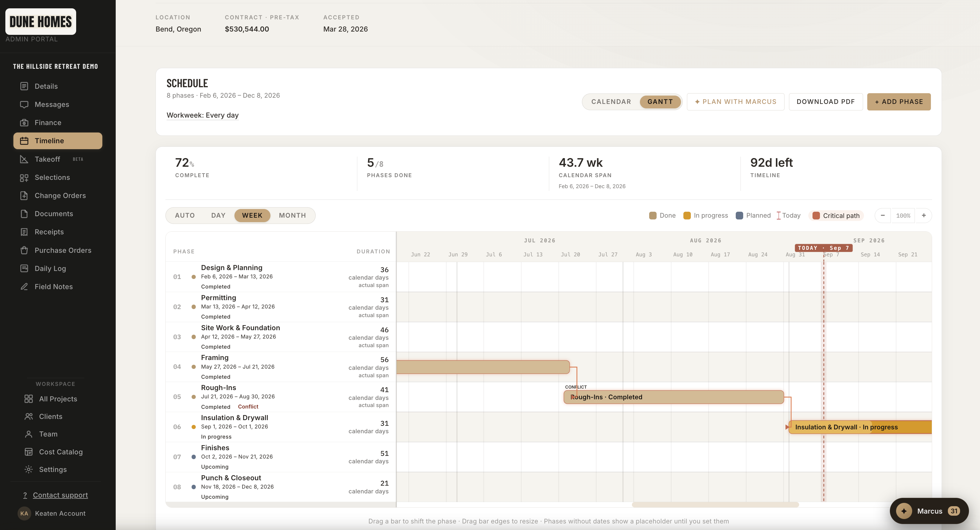Open the Marcus assistant chat
The height and width of the screenshot is (530, 980).
pos(929,511)
